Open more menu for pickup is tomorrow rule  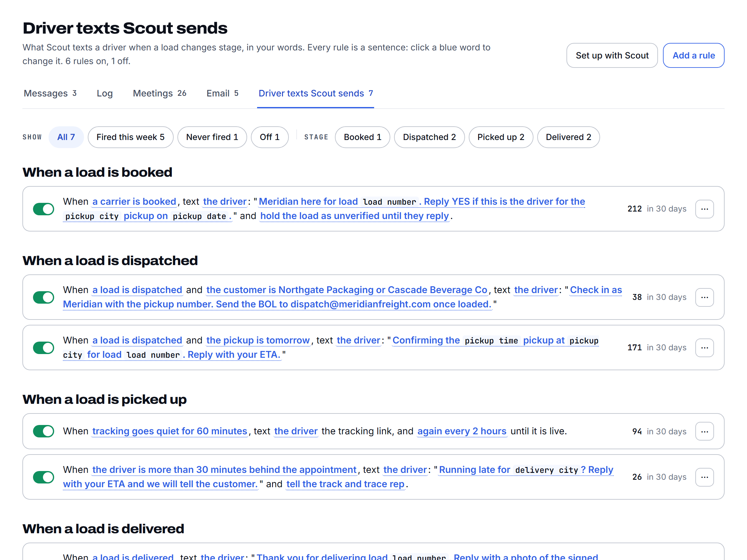pyautogui.click(x=704, y=348)
